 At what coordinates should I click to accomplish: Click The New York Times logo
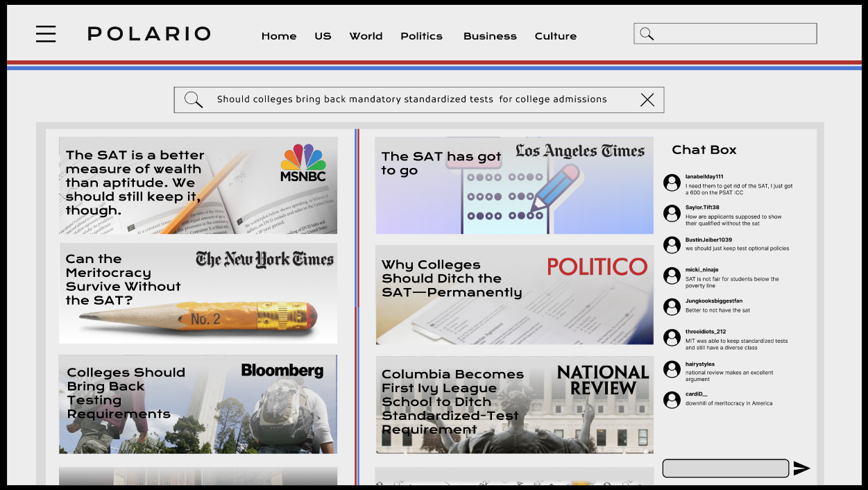click(264, 260)
